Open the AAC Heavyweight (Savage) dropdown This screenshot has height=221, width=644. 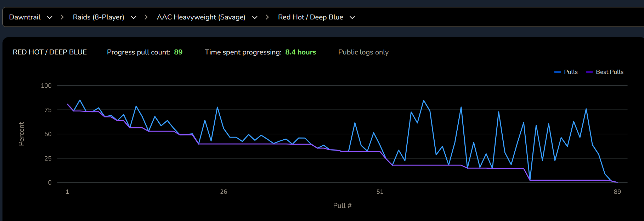(207, 17)
